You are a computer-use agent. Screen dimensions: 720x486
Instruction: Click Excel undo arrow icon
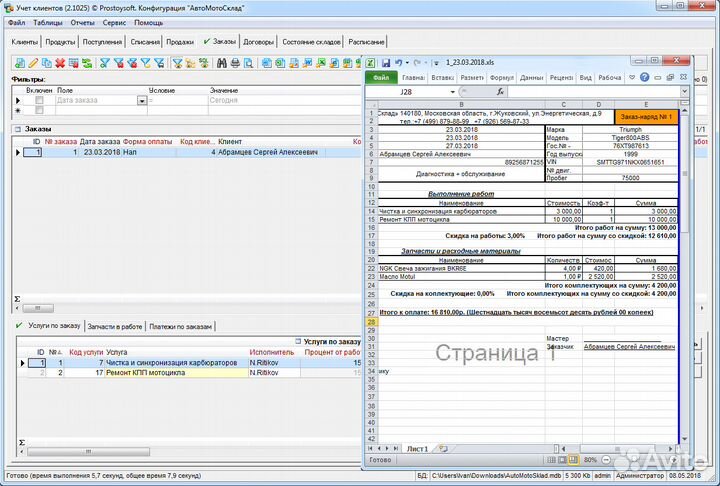[x=400, y=62]
